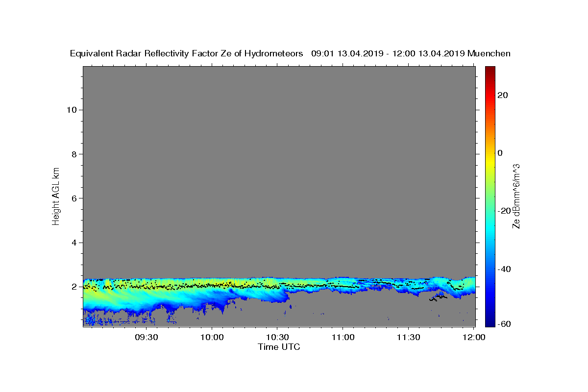Viewport: 588px width, 392px height.
Task: Click the 'Muenchen' location label
Action: coord(489,54)
